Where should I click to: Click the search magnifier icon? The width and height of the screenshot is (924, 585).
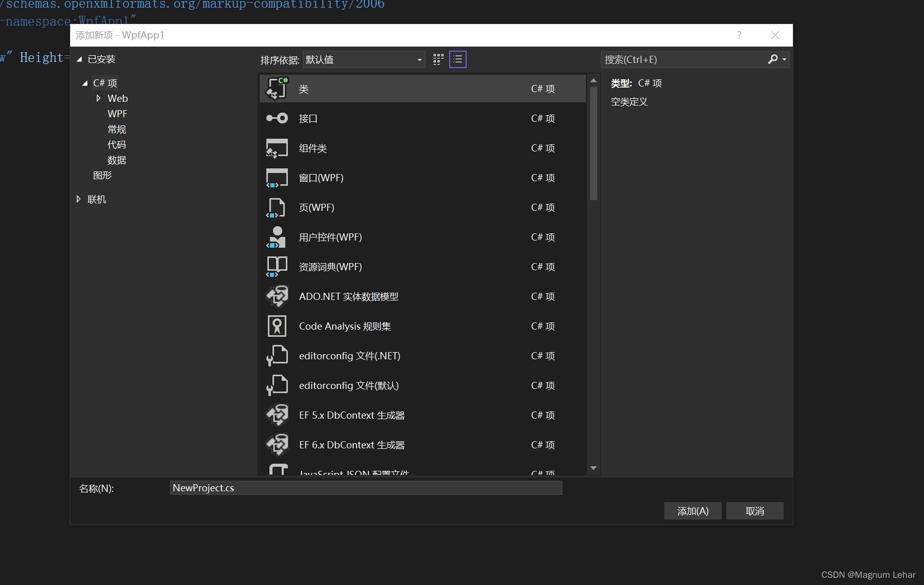[773, 59]
